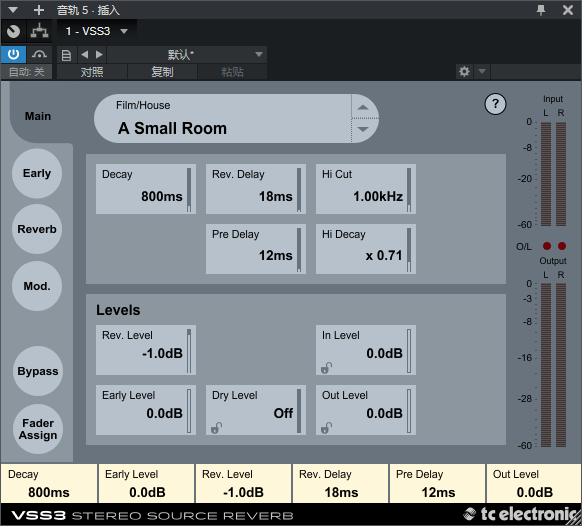Toggle the Dry Level lock icon
Image resolution: width=582 pixels, height=526 pixels.
tap(216, 428)
